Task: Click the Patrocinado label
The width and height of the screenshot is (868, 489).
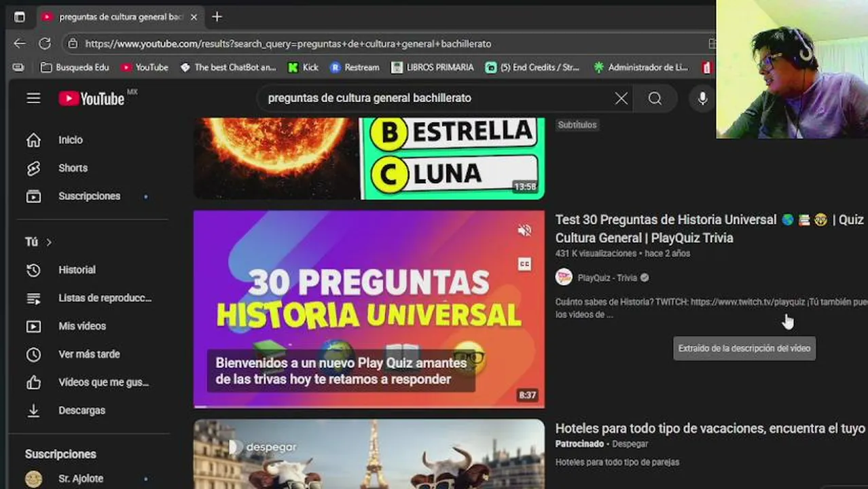Action: coord(579,443)
